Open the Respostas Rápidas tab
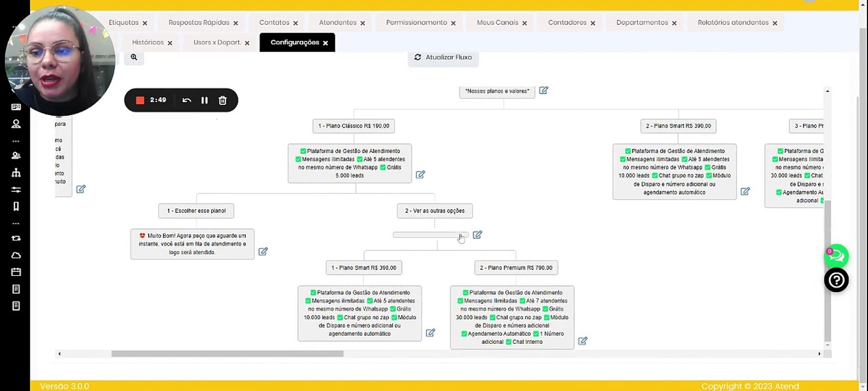 point(199,22)
